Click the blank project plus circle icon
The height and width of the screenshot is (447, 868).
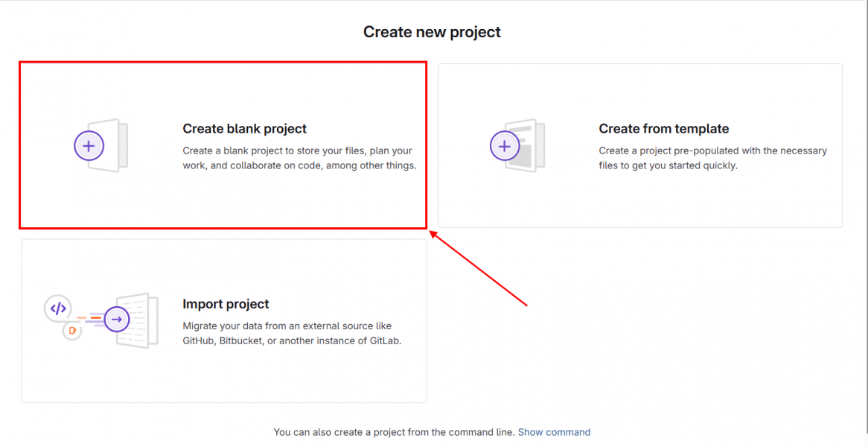point(89,146)
